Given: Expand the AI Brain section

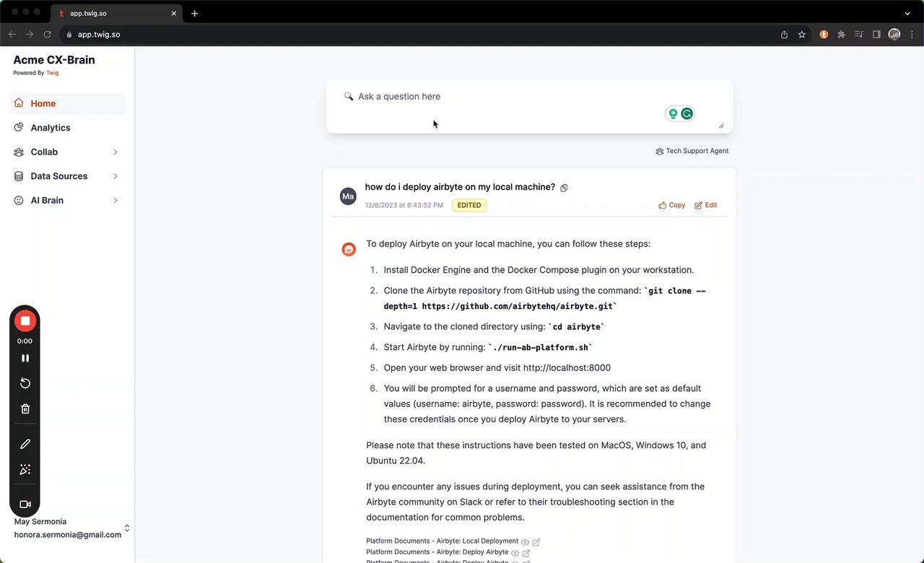Looking at the screenshot, I should (115, 201).
